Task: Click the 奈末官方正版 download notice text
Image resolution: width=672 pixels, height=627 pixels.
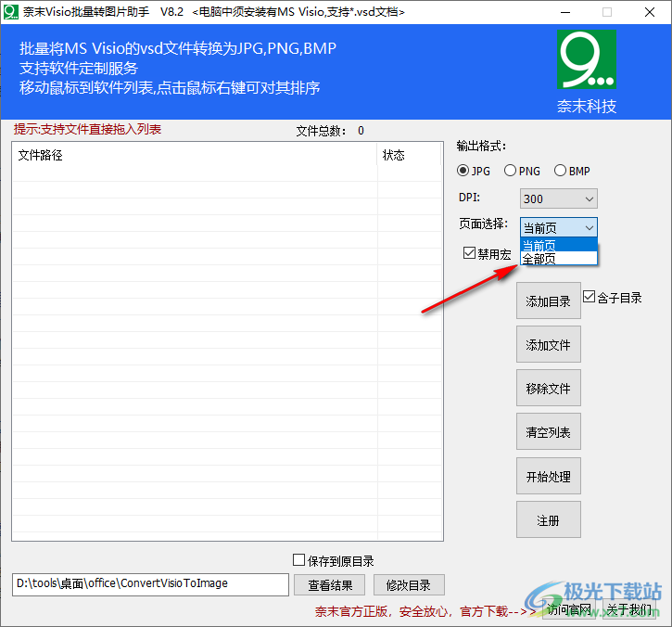Action: 425,610
